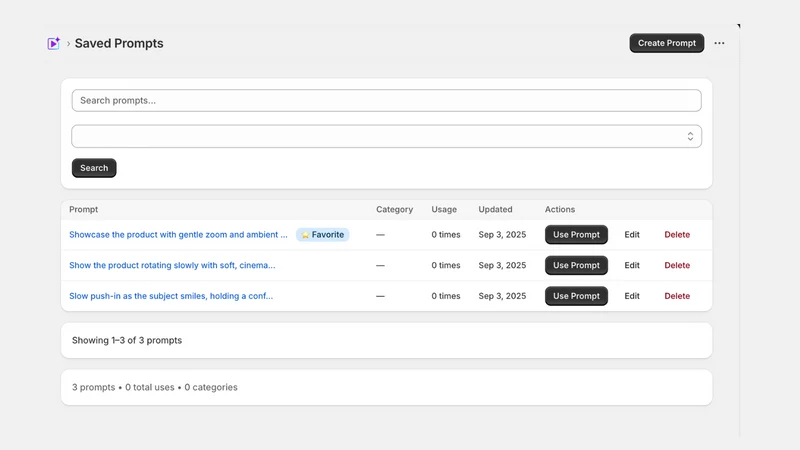800x450 pixels.
Task: Open the three-dot more actions menu
Action: coord(719,43)
